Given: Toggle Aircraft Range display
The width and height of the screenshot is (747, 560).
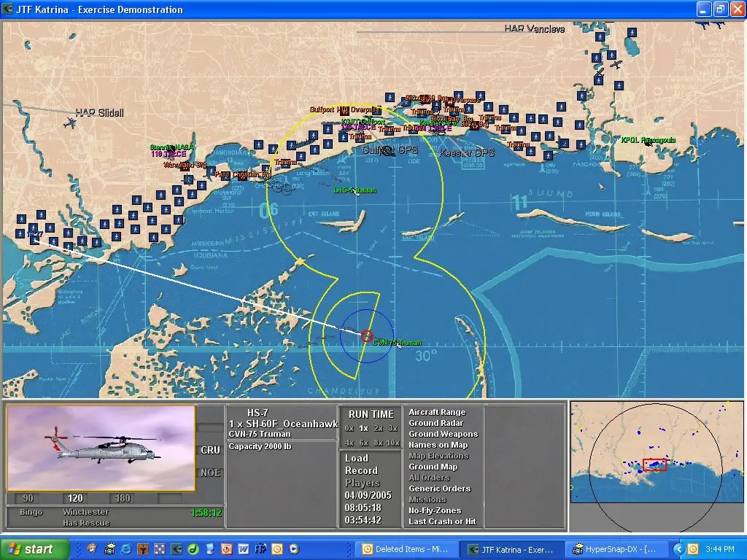Looking at the screenshot, I should click(x=437, y=412).
